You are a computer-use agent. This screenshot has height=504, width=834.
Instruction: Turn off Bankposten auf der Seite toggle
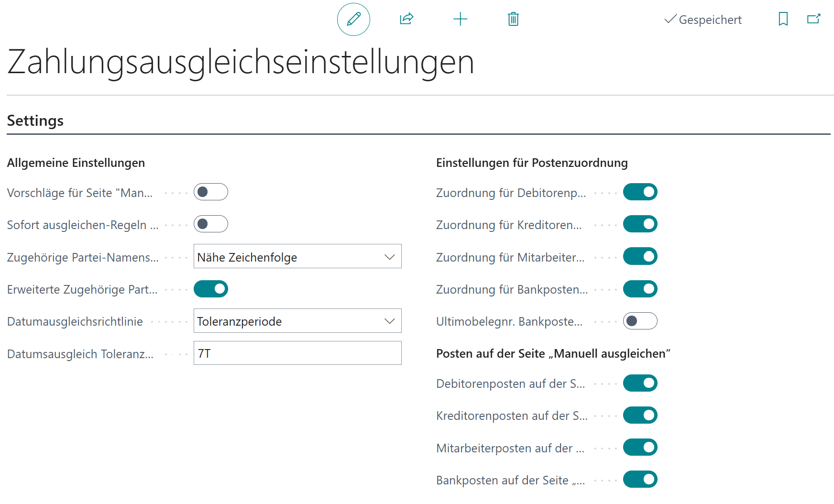coord(640,480)
